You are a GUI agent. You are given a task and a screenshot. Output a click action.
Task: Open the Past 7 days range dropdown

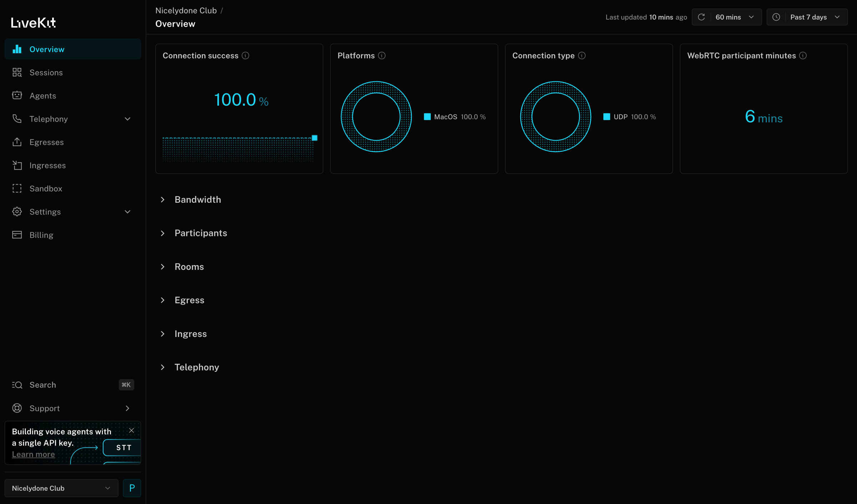click(807, 17)
